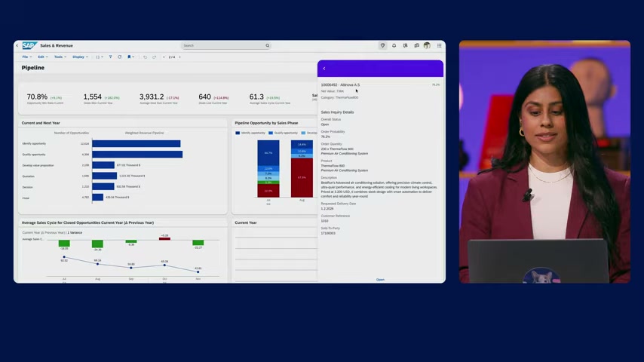Click the refresh icon in toolbar
Image resolution: width=644 pixels, height=362 pixels.
point(119,57)
